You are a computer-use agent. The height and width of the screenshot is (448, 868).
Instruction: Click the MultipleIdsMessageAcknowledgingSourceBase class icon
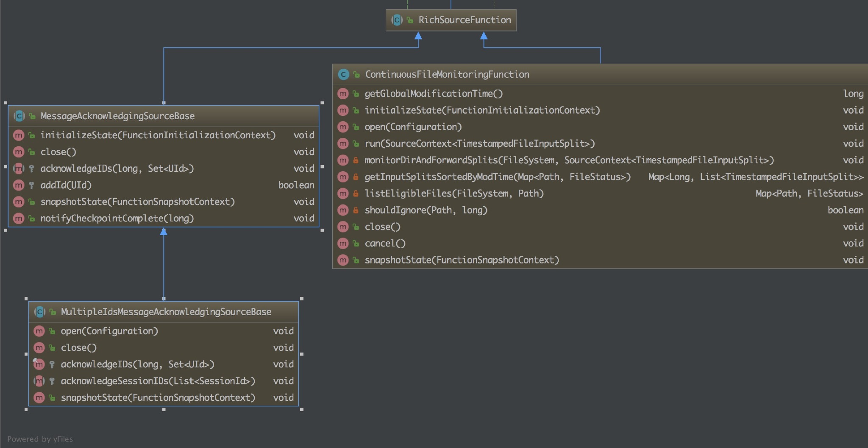(39, 312)
